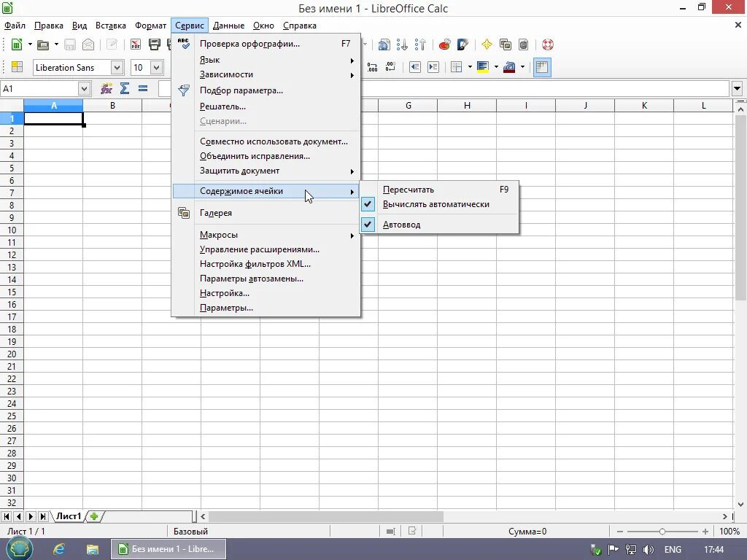Image resolution: width=747 pixels, height=560 pixels.
Task: Sort descending with the up-arrow icon
Action: click(x=420, y=44)
